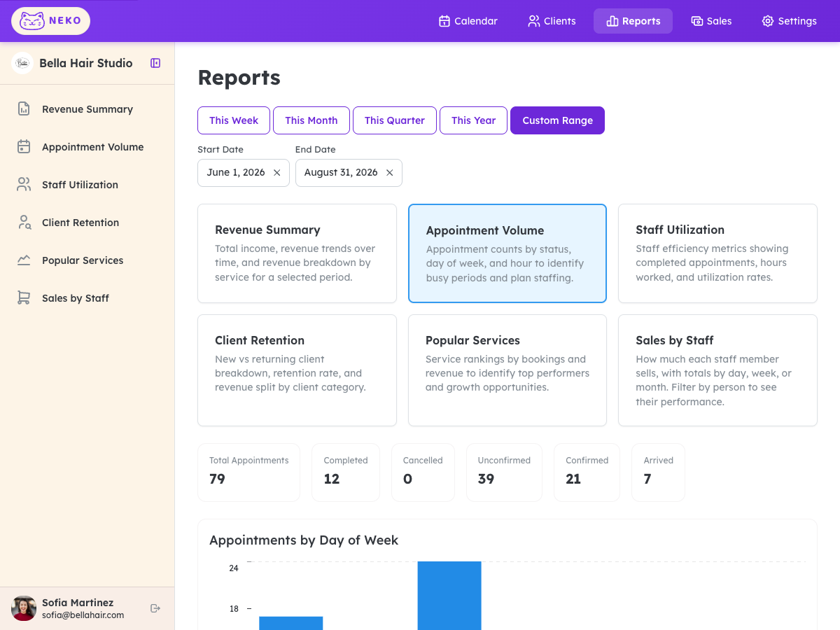840x630 pixels.
Task: Click the Arrived count 7
Action: click(x=647, y=479)
